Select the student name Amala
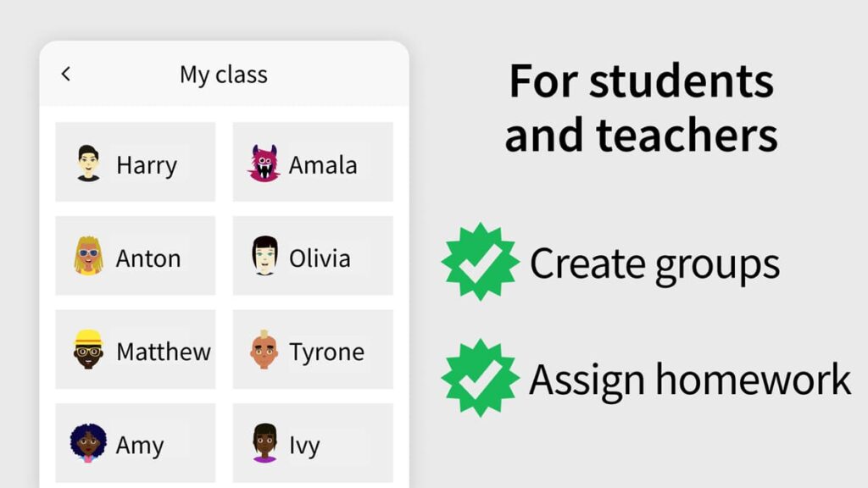The width and height of the screenshot is (868, 488). [x=323, y=165]
